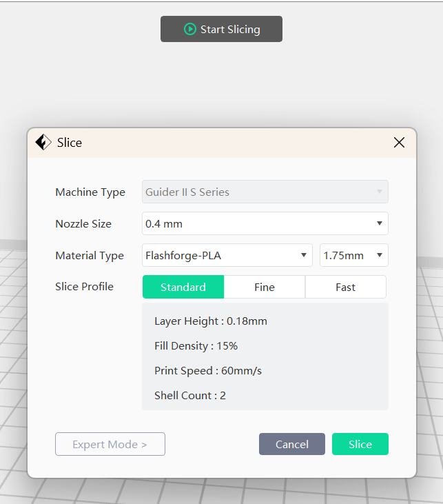443x504 pixels.
Task: Click the Start Slicing button
Action: (221, 29)
